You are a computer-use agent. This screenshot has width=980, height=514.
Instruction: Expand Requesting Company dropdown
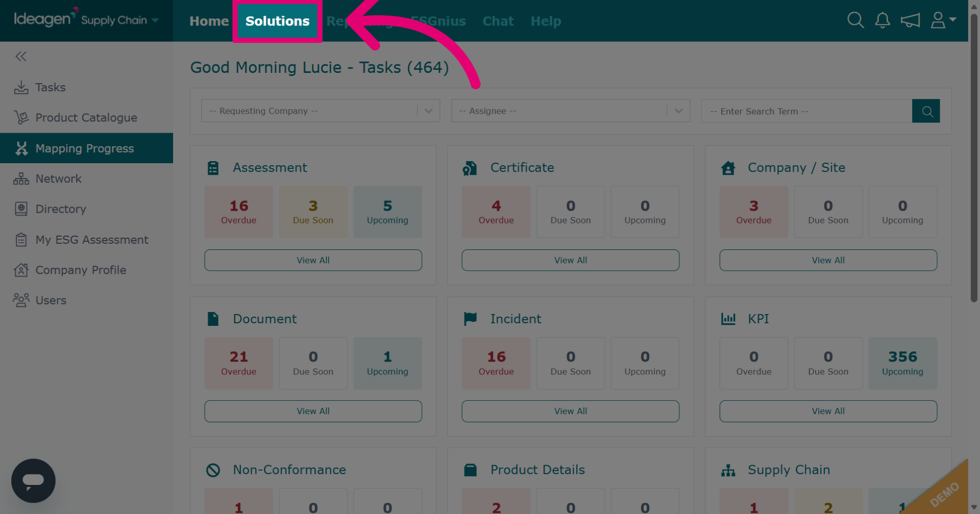tap(321, 111)
